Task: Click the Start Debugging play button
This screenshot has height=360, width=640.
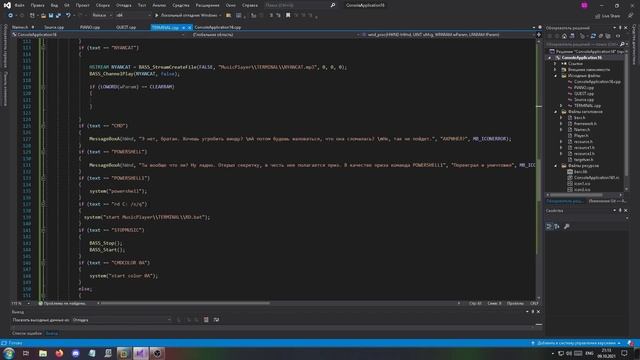Action: 156,16
